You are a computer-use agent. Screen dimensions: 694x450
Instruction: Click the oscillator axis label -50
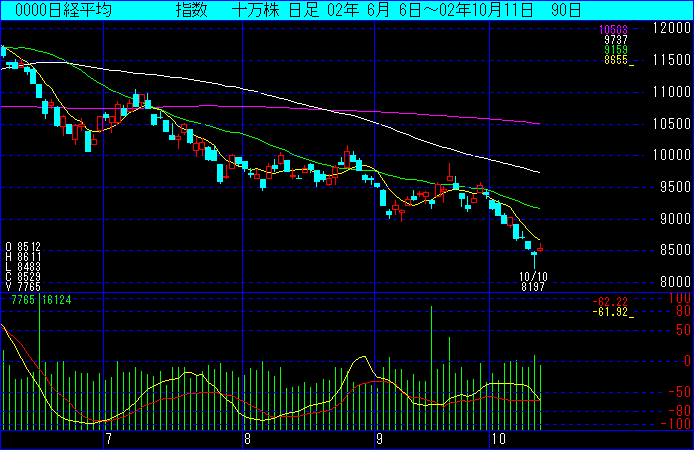680,392
